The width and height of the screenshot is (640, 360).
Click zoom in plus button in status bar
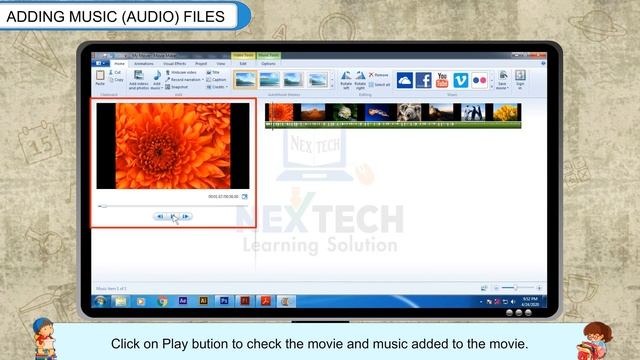point(539,288)
